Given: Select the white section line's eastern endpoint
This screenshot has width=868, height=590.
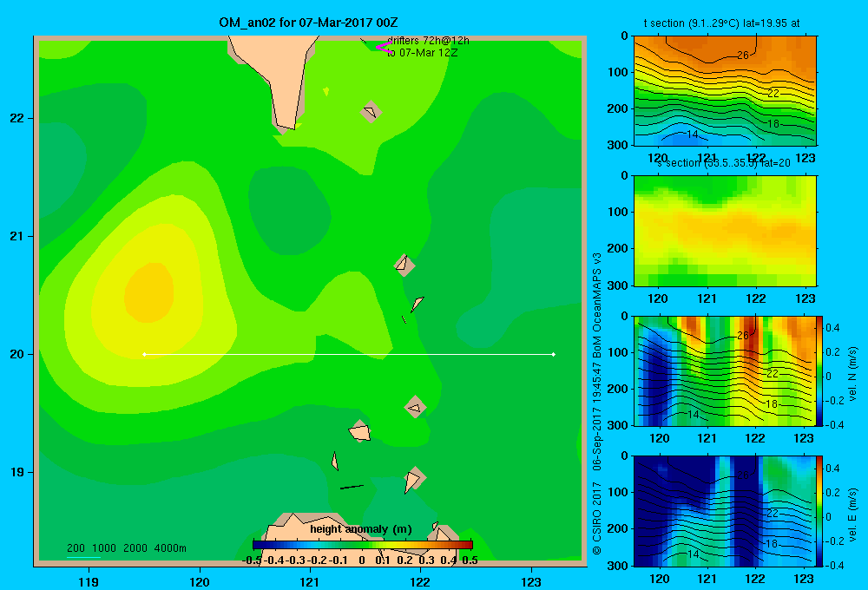Looking at the screenshot, I should point(554,354).
